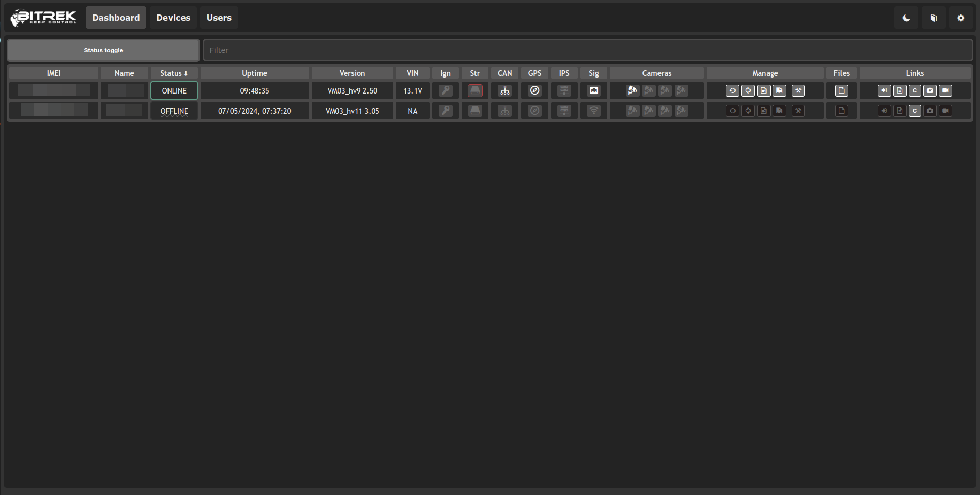Click the ONLINE status cell
The height and width of the screenshot is (495, 980).
174,91
